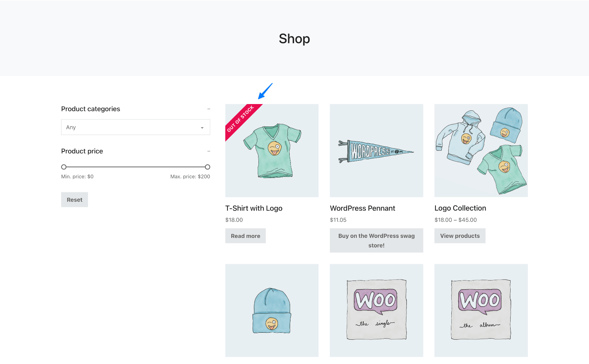Click Buy on the WordPress swag store
Viewport: 589px width, 364px height.
(x=376, y=240)
